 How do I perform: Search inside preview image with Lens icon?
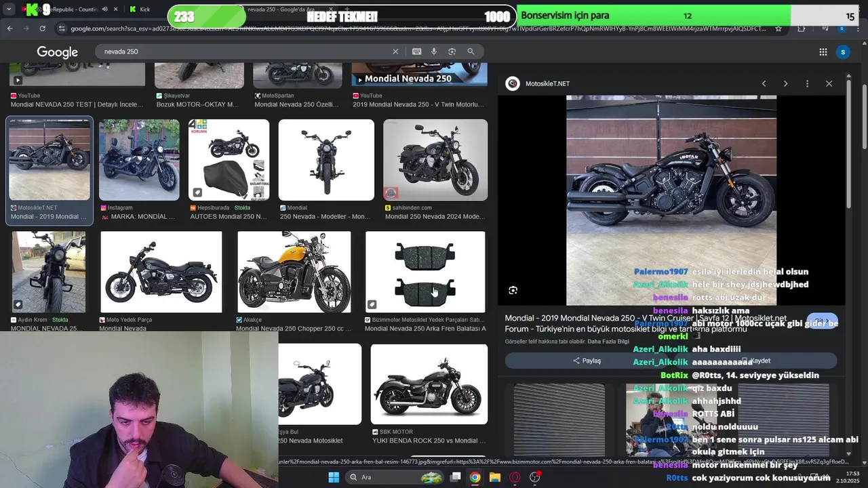513,290
